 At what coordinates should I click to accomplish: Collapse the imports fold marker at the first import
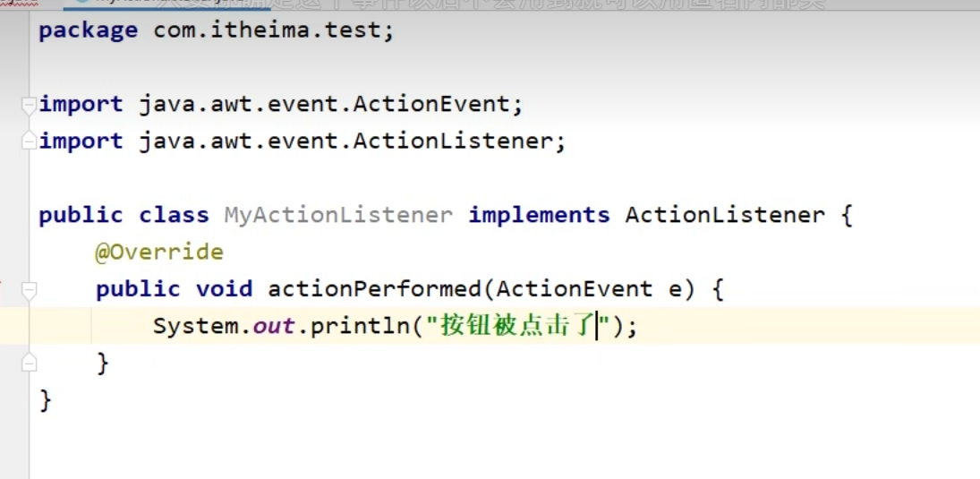(30, 104)
